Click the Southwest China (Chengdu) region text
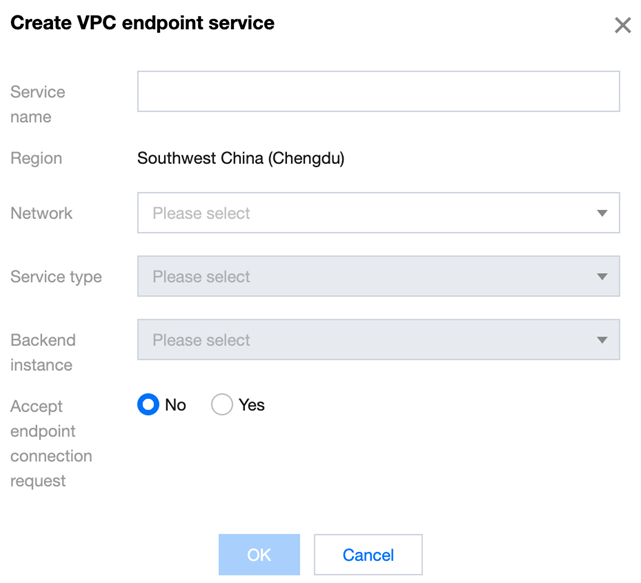The height and width of the screenshot is (583, 641). (x=240, y=158)
